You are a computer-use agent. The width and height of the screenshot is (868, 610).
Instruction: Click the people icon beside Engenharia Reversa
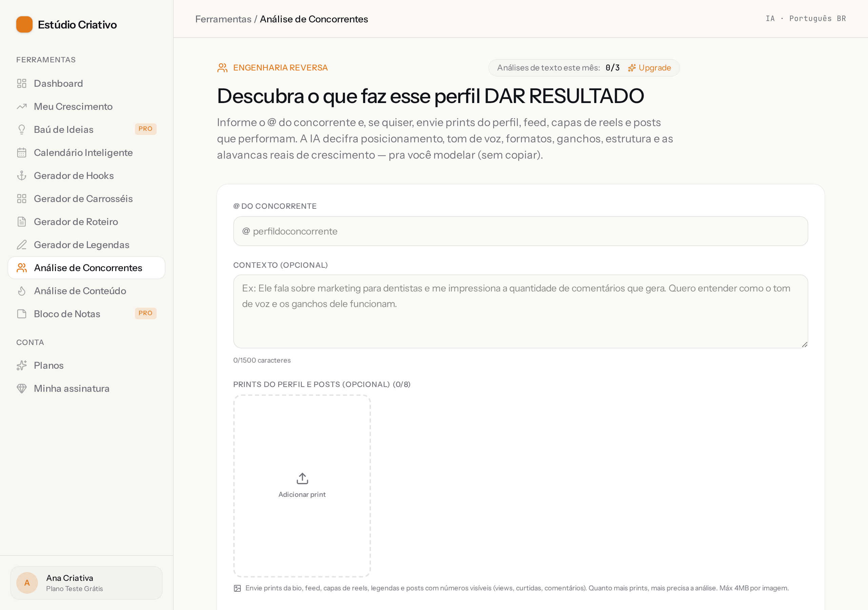click(222, 68)
